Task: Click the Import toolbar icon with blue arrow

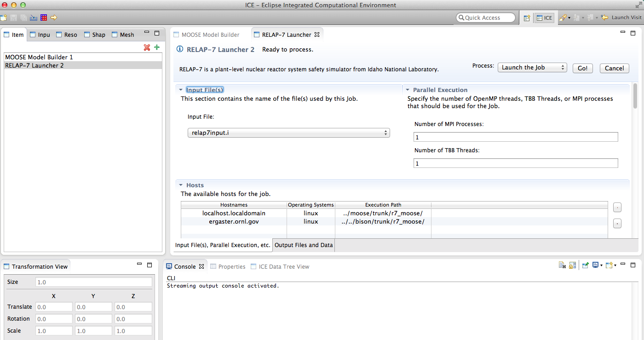Action: click(x=34, y=17)
